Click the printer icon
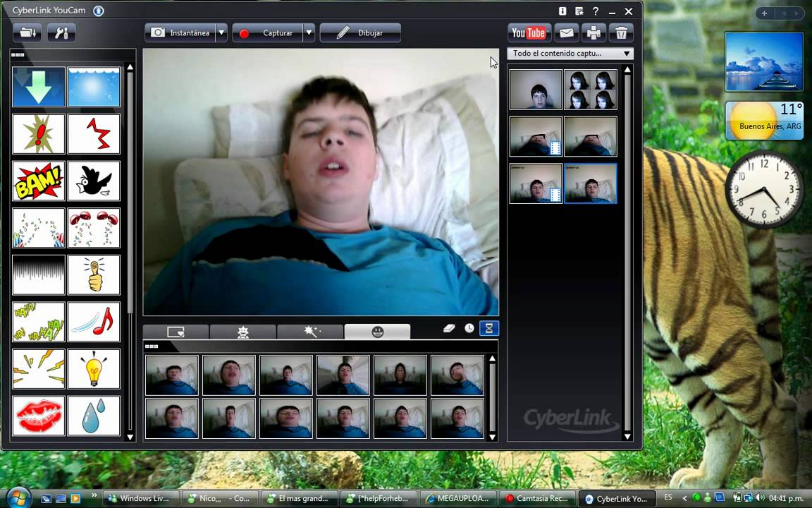Screen dimensions: 812x508 pyautogui.click(x=593, y=32)
